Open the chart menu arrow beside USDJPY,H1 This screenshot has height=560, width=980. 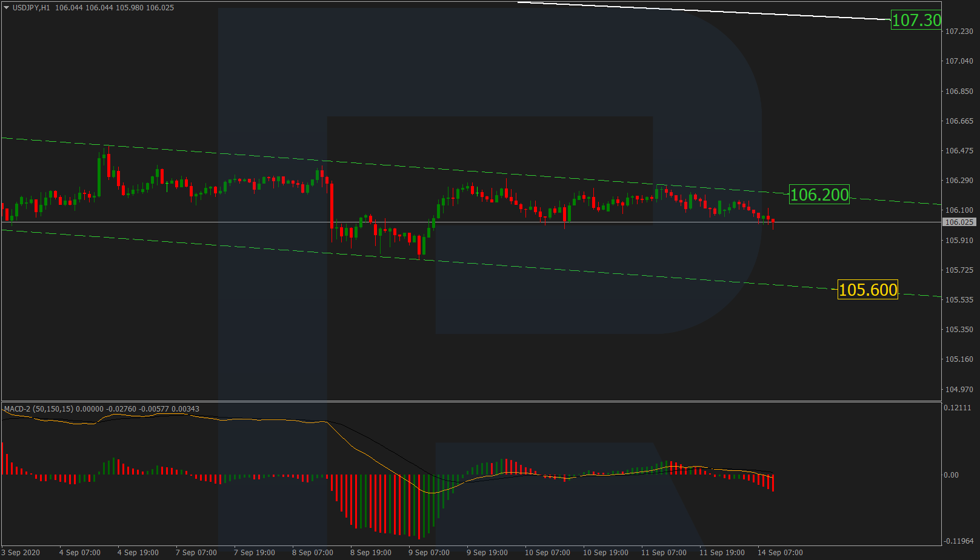point(7,8)
